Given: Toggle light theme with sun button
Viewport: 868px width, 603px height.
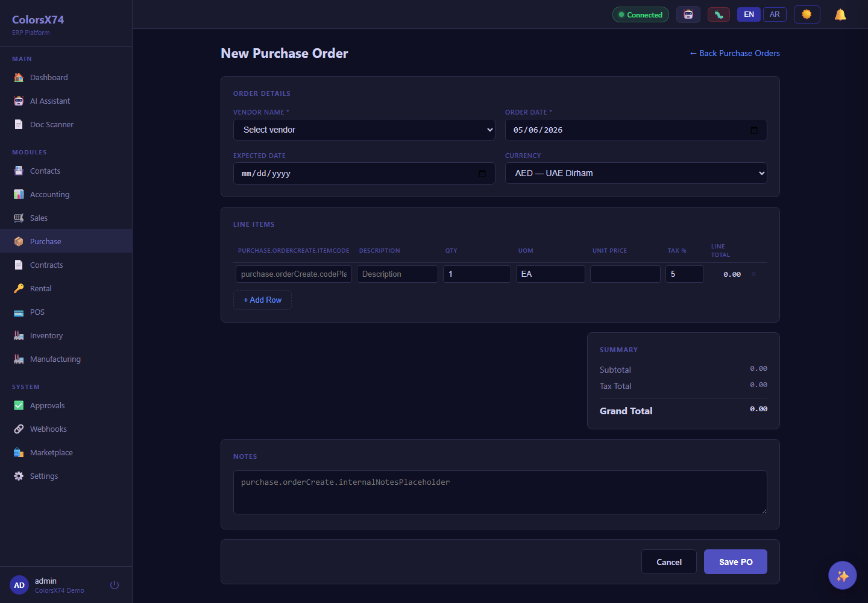Looking at the screenshot, I should 807,14.
